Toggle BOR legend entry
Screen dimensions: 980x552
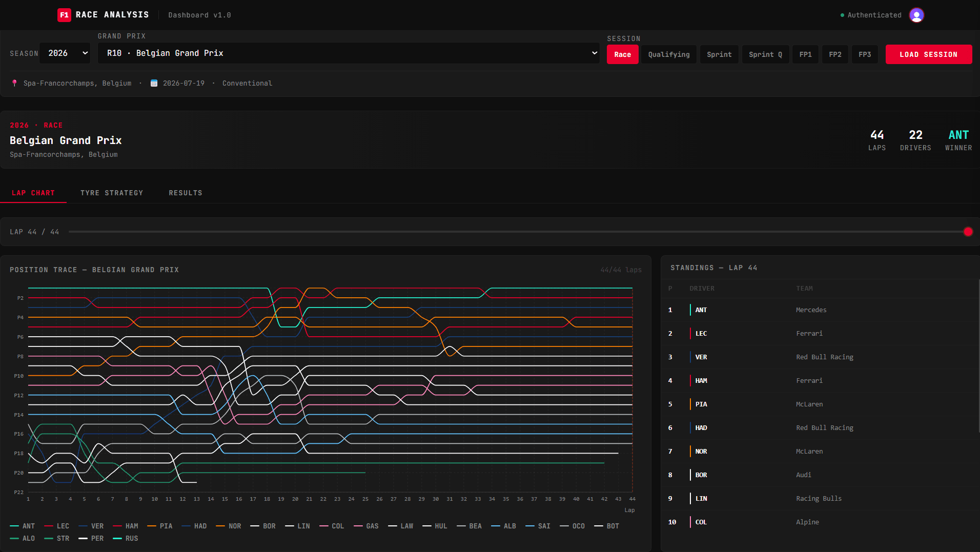pyautogui.click(x=263, y=526)
